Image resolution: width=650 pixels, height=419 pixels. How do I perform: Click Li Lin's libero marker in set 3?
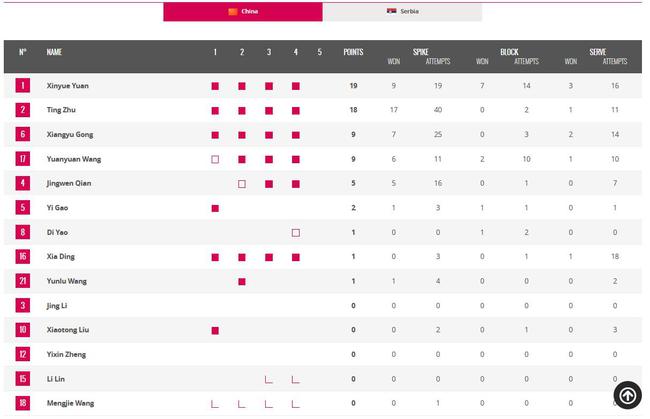coord(269,380)
